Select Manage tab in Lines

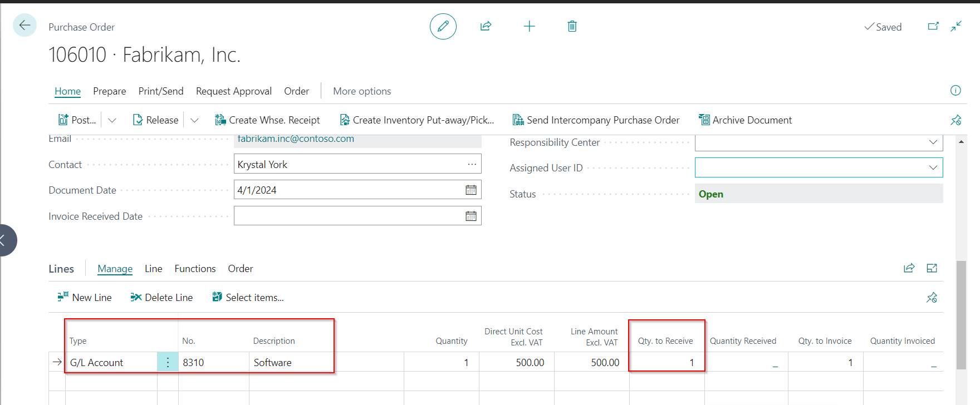115,269
